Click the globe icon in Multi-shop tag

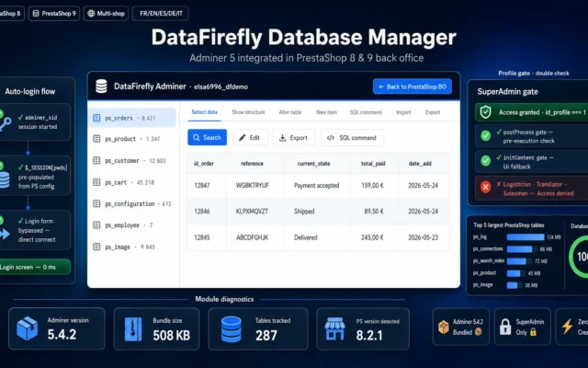coord(91,14)
